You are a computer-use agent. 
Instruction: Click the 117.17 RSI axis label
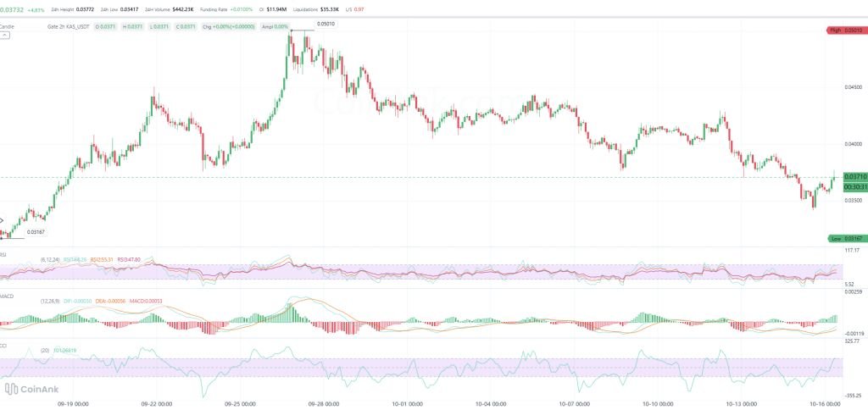[853, 250]
